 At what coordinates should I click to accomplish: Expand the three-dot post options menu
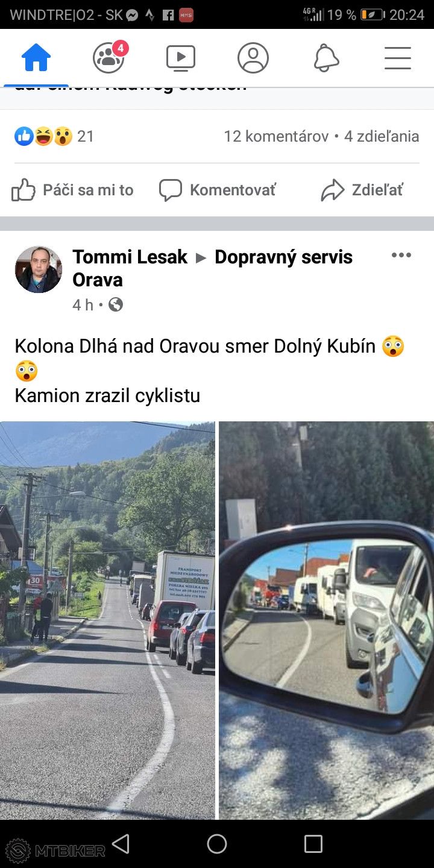(x=401, y=255)
